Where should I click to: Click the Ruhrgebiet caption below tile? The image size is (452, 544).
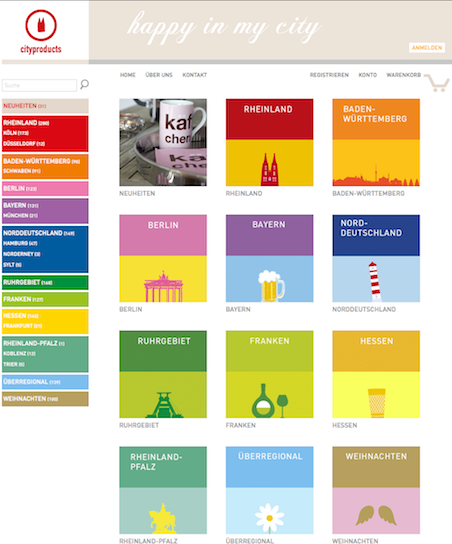(x=139, y=425)
